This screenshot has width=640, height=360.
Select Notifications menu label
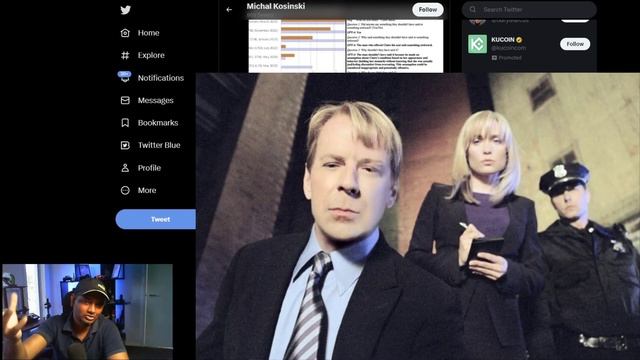[161, 78]
